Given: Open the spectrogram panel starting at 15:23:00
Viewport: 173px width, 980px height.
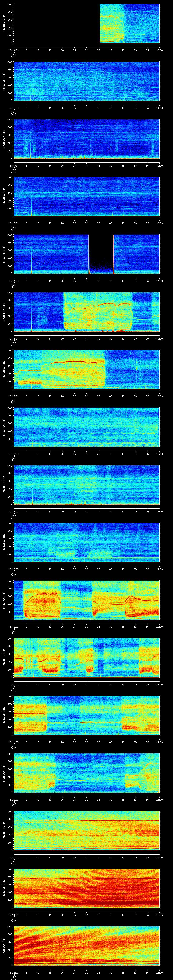Looking at the screenshot, I should [x=87, y=831].
